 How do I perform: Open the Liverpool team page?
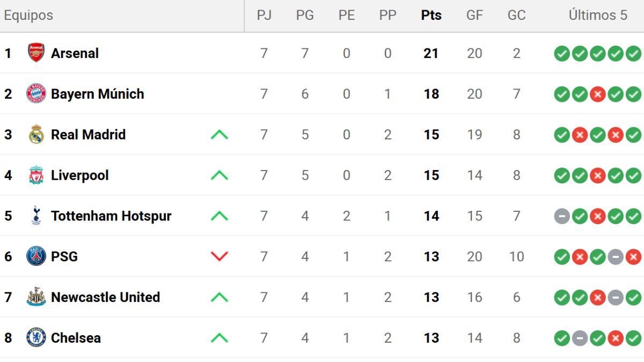[x=79, y=175]
